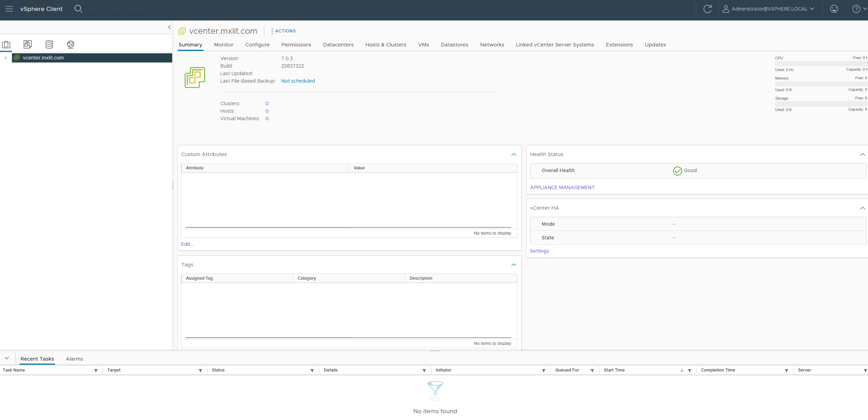
Task: Open the Configure tab
Action: [x=257, y=45]
